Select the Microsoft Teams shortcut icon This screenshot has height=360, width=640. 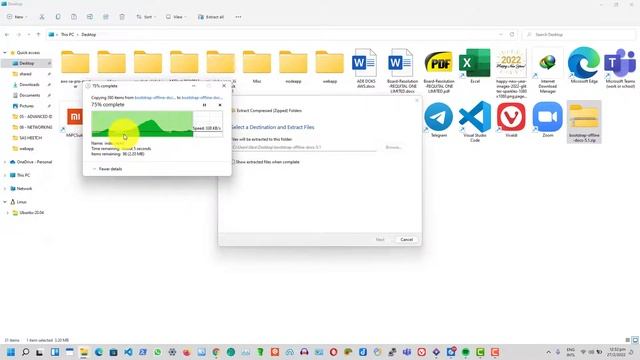tap(620, 68)
